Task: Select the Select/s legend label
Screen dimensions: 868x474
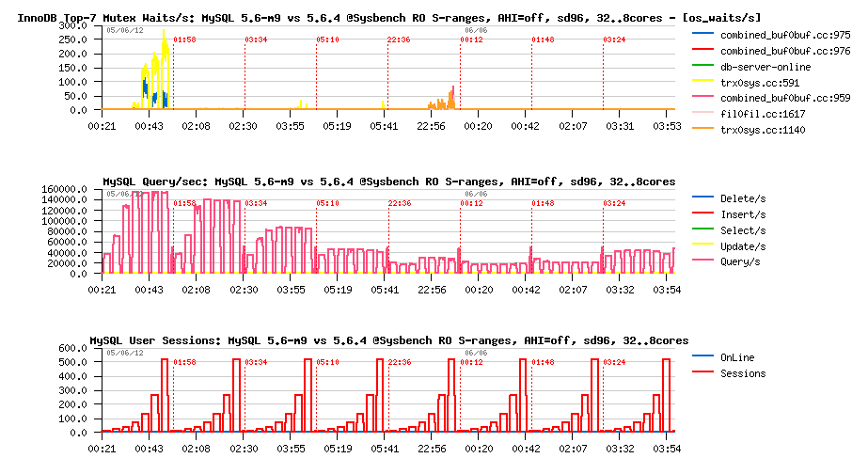Action: click(x=743, y=231)
